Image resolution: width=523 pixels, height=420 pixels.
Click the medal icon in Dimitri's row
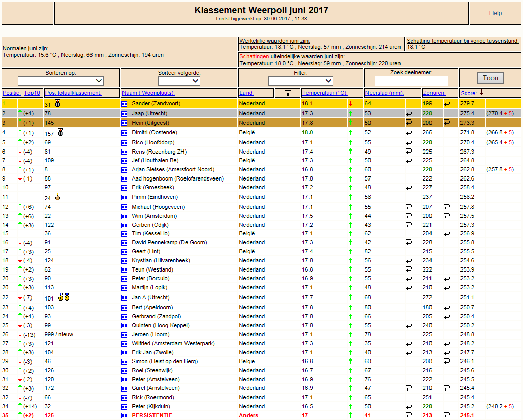pyautogui.click(x=60, y=132)
